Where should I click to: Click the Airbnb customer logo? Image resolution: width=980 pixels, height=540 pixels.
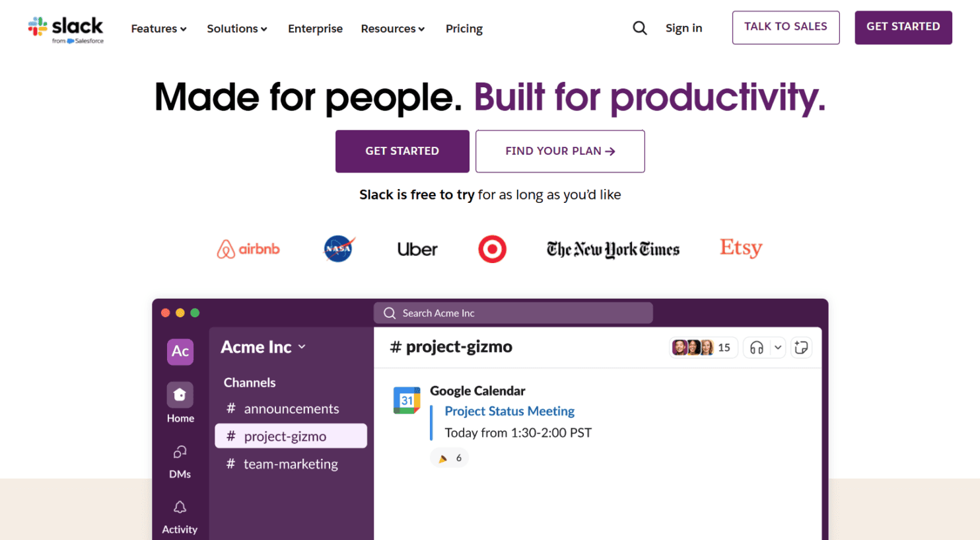(x=248, y=249)
